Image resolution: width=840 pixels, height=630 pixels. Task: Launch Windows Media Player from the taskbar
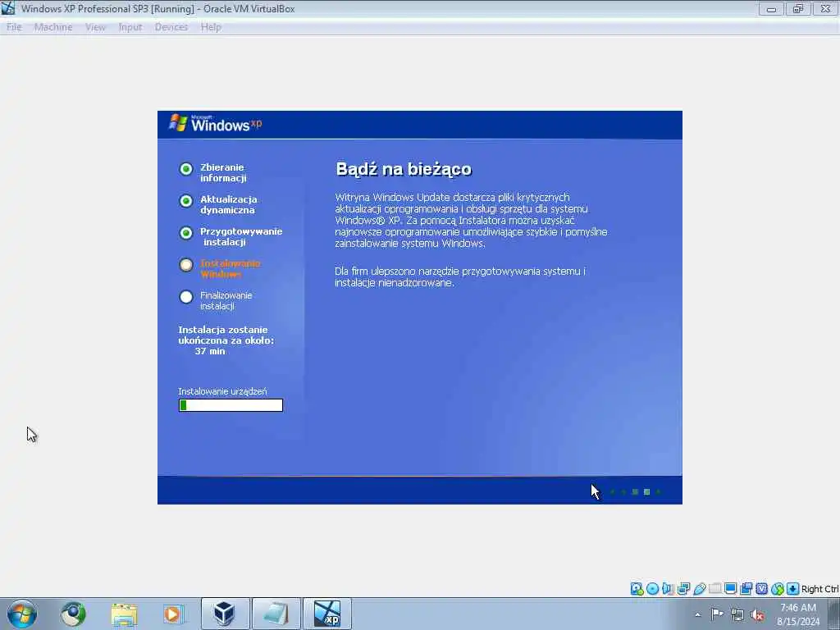pyautogui.click(x=174, y=614)
